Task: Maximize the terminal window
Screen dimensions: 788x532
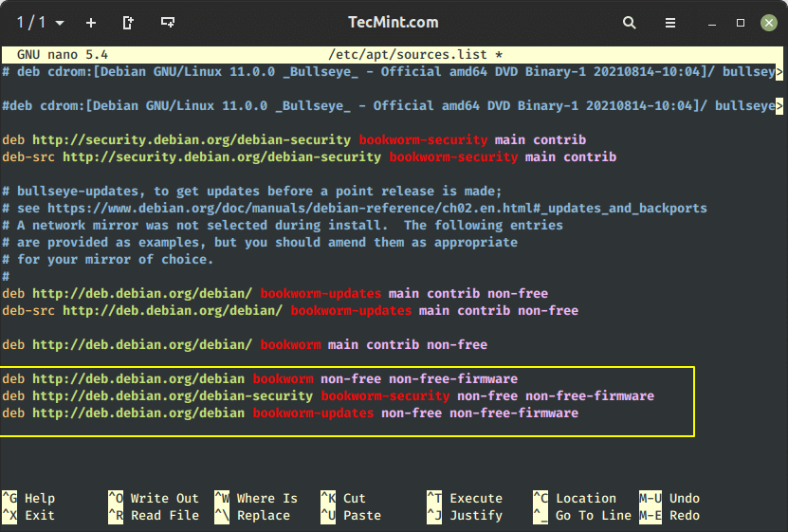Action: click(x=741, y=23)
